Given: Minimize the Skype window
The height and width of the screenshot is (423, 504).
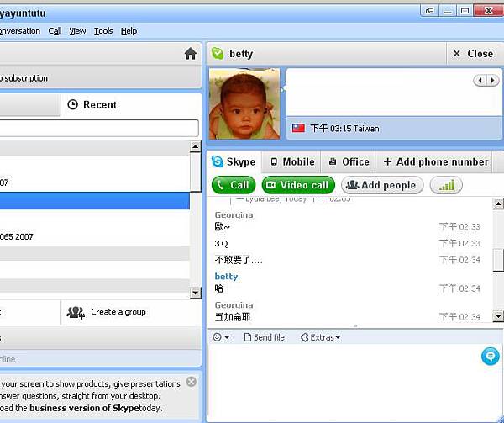Looking at the screenshot, I should pos(448,11).
